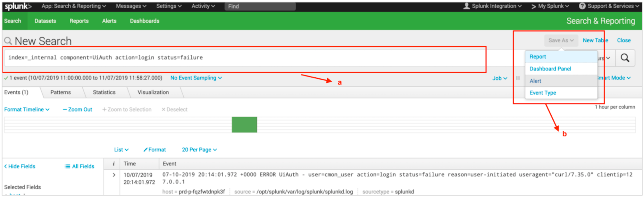Focus the Find input field
The width and height of the screenshot is (644, 197).
[x=260, y=6]
